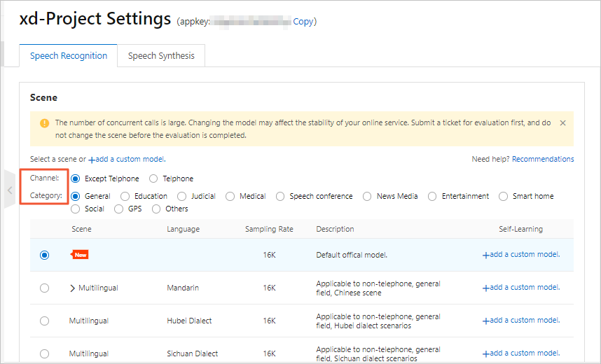
Task: Click the Scene section heading
Action: (x=43, y=98)
